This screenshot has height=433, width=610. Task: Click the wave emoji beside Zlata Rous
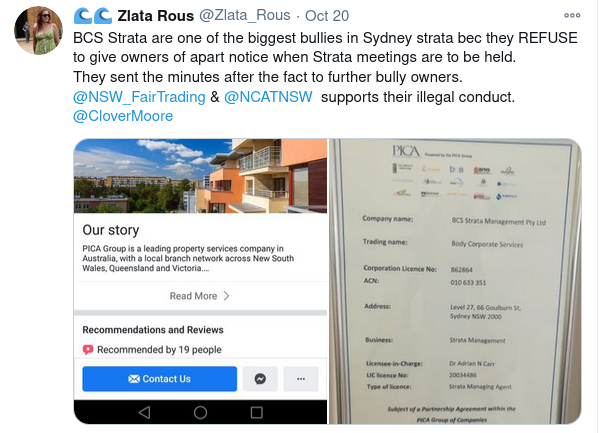pos(96,16)
